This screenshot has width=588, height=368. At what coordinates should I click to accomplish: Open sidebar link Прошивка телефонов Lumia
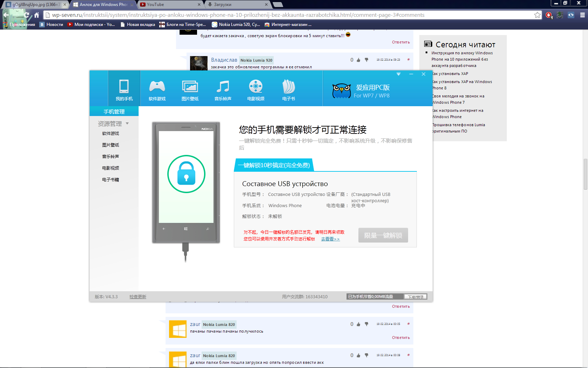pyautogui.click(x=458, y=128)
